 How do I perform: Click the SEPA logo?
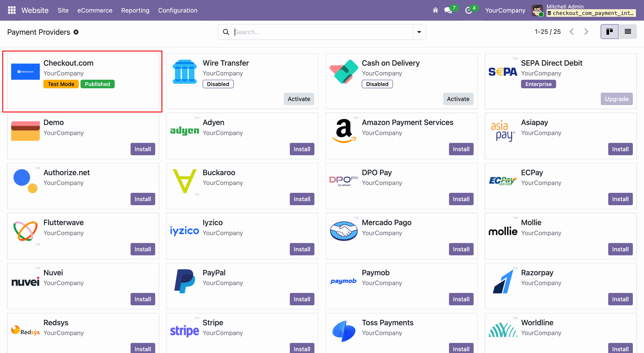point(503,72)
